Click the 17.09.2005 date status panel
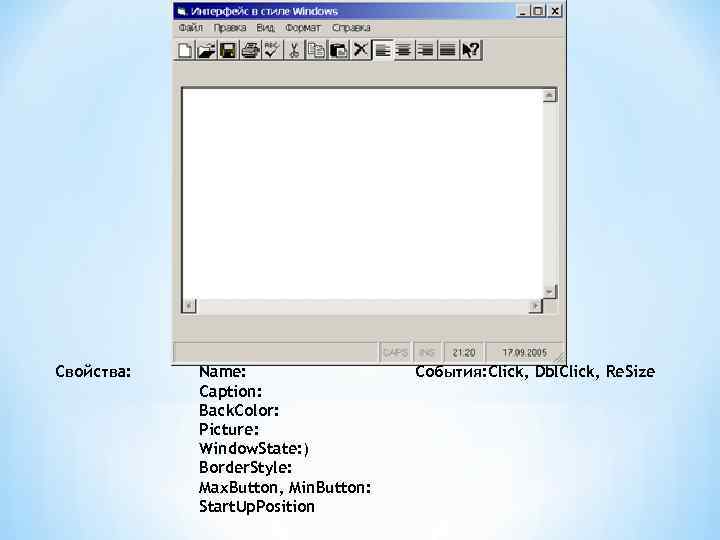720x540 pixels. pyautogui.click(x=524, y=353)
